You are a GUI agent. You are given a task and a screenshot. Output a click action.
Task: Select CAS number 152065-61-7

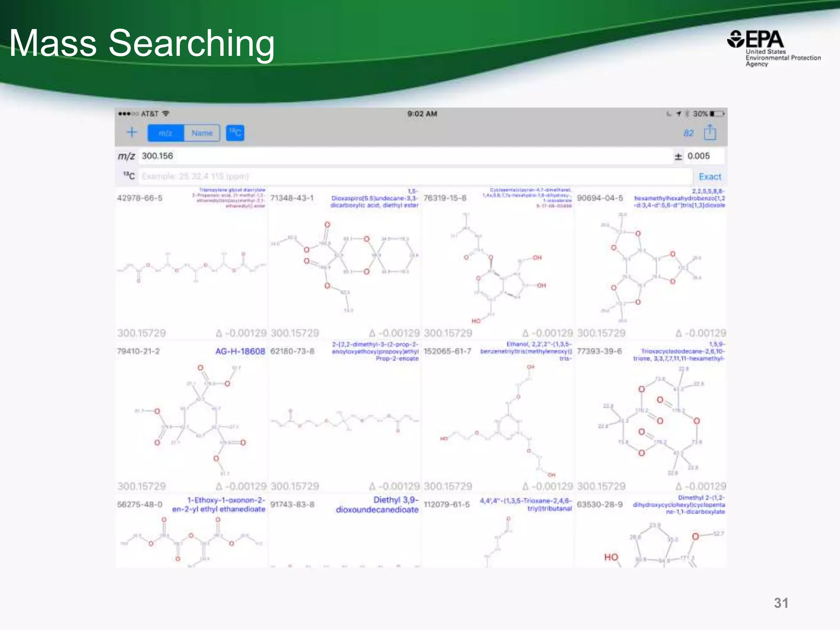click(x=447, y=351)
